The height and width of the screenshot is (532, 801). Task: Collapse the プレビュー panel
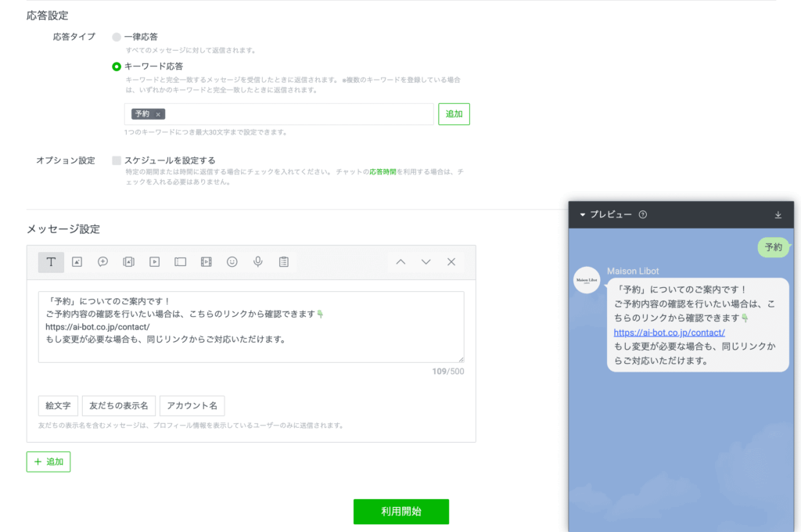coord(583,214)
